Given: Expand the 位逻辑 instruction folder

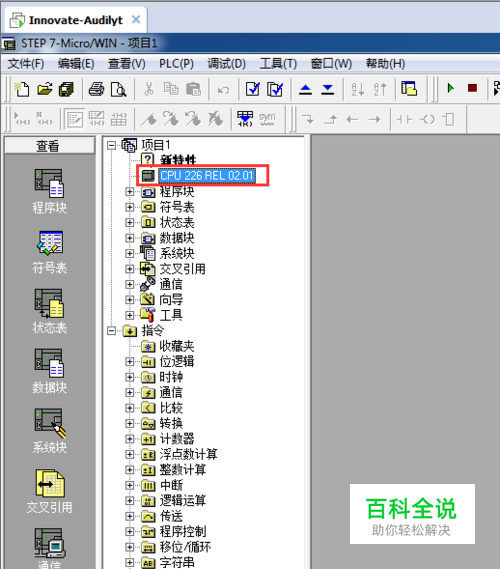Looking at the screenshot, I should (x=130, y=361).
